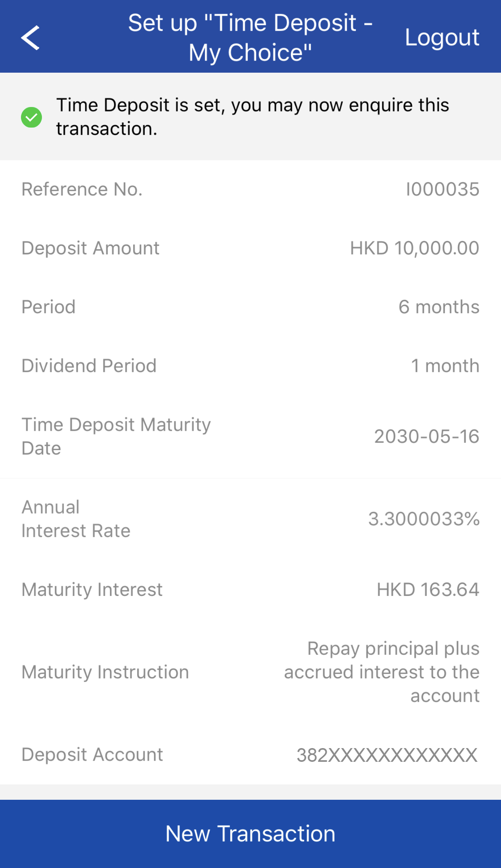
Task: Click the 3.3000033% interest rate value
Action: (424, 519)
